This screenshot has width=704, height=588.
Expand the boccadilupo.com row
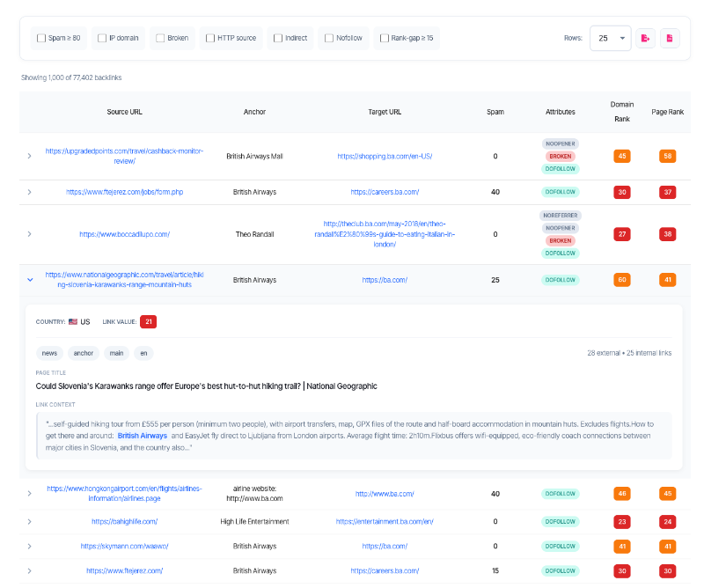[30, 234]
